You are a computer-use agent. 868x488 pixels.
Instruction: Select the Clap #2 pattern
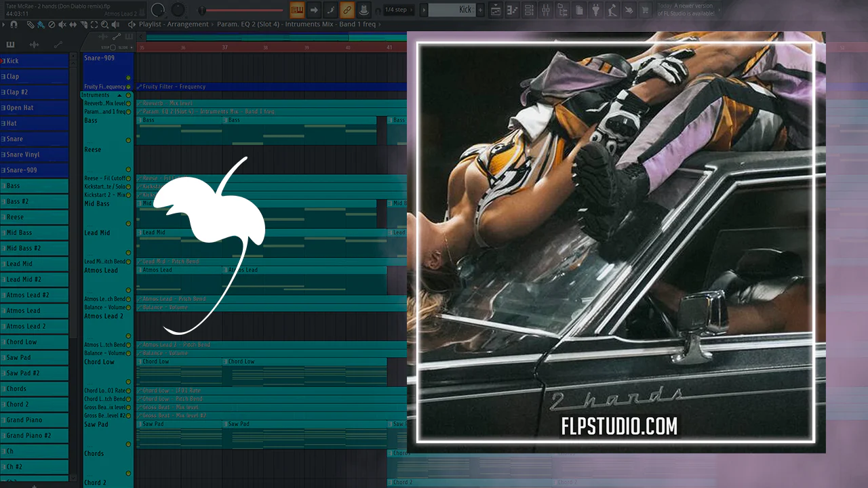[x=35, y=92]
